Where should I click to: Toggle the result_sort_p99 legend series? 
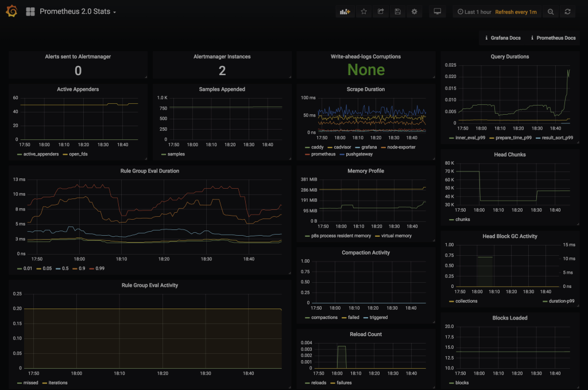557,138
